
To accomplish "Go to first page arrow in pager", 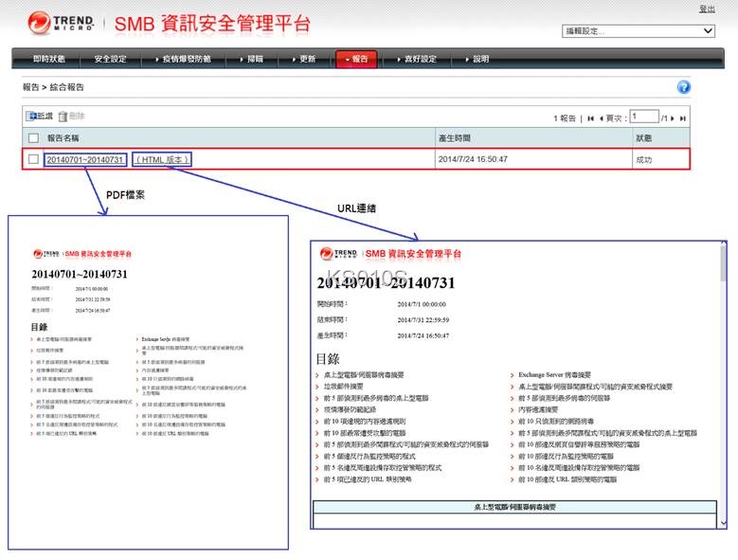I will coord(590,118).
